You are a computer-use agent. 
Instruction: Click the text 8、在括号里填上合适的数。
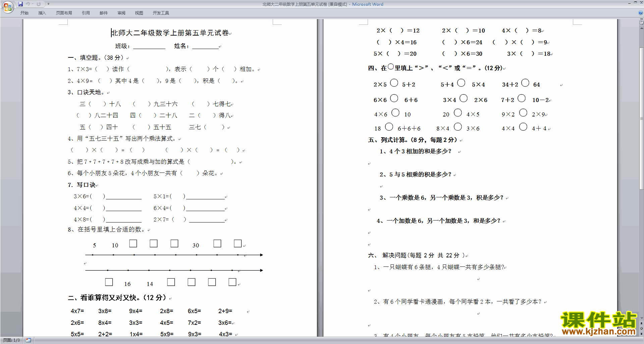[107, 230]
